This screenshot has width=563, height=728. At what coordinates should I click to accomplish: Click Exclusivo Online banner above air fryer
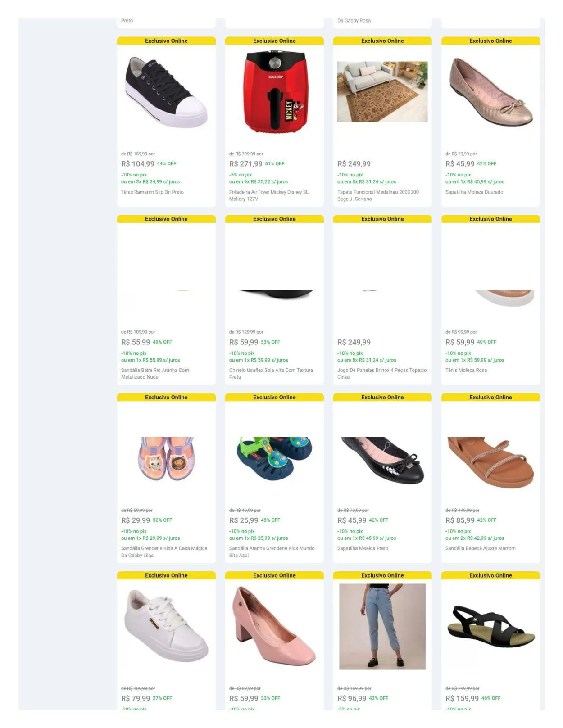click(274, 41)
